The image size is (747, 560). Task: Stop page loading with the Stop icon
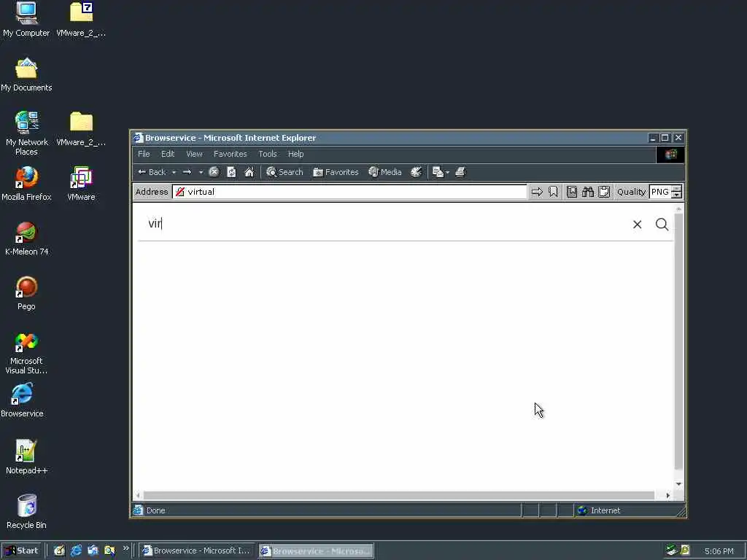[214, 172]
